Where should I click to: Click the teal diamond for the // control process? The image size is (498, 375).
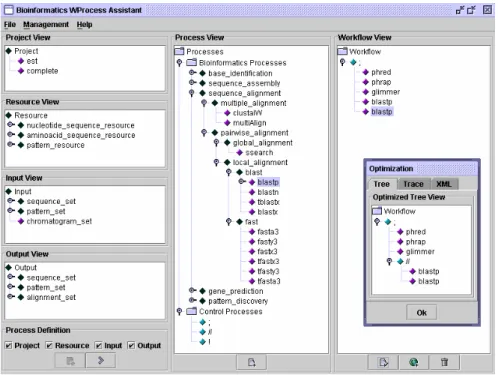coord(202,332)
